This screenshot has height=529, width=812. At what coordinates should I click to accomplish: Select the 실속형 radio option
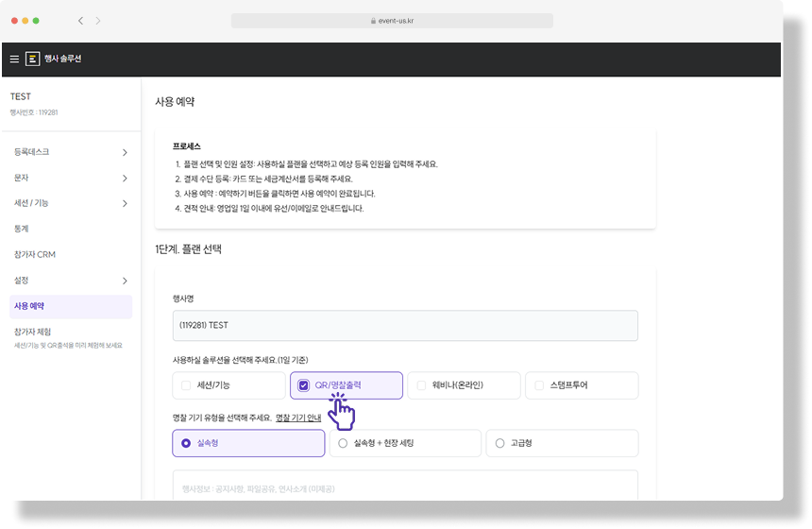186,444
